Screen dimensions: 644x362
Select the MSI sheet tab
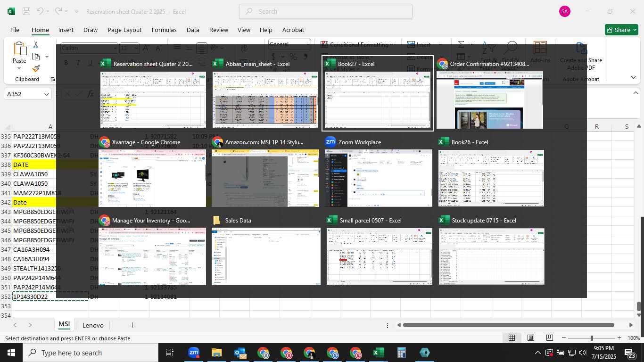tap(64, 324)
